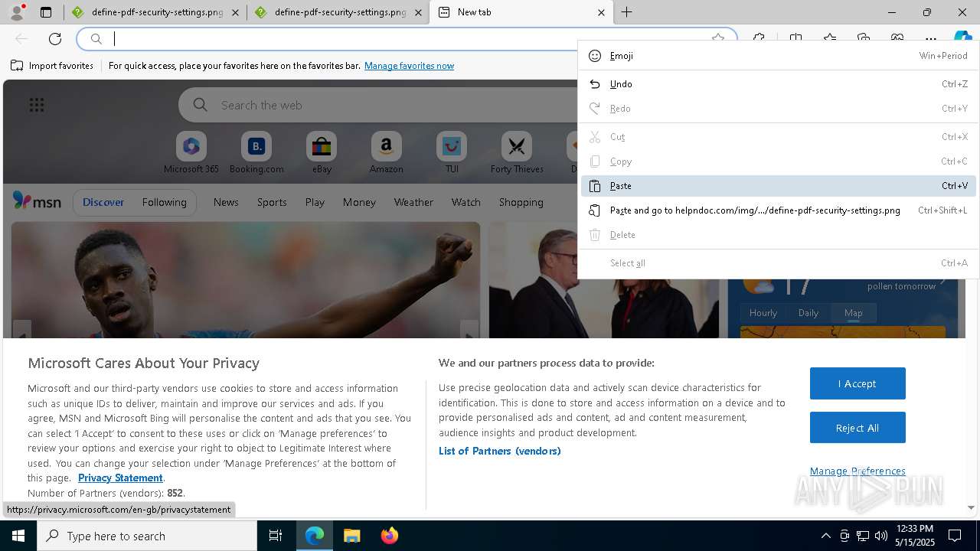Open the Windows Start menu
Image resolution: width=980 pixels, height=551 pixels.
18,536
